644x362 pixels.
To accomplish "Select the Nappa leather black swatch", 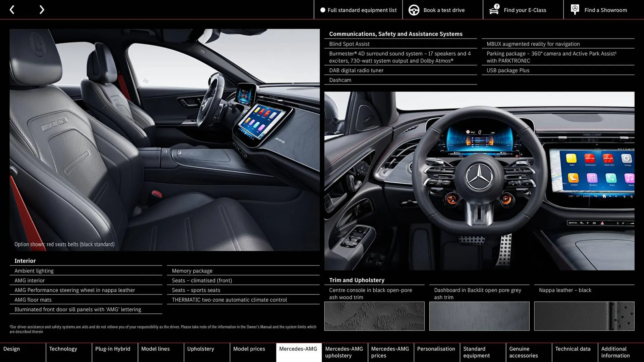I will coord(584,316).
